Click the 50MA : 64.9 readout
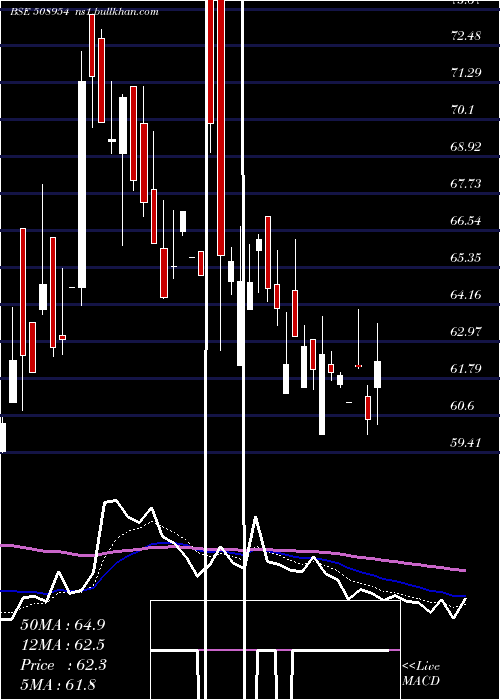 (63, 625)
